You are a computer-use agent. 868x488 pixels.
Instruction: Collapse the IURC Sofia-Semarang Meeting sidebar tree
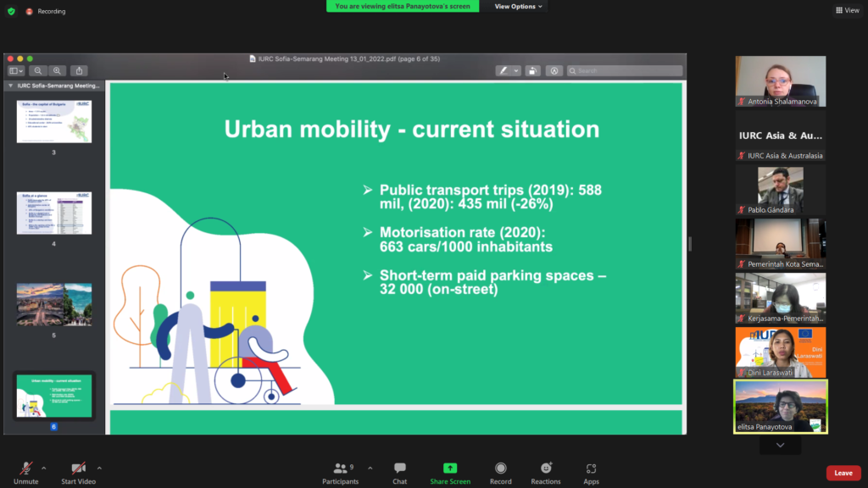pos(10,86)
